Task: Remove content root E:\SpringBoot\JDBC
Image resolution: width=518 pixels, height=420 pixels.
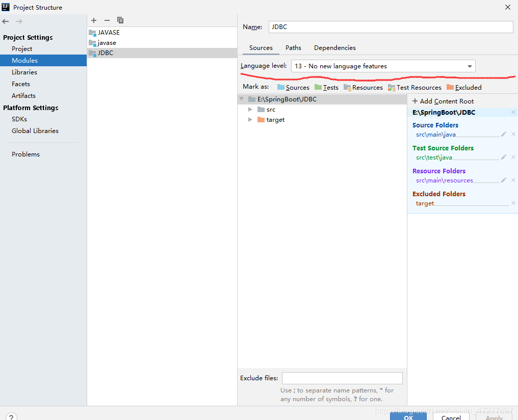Action: tap(513, 112)
